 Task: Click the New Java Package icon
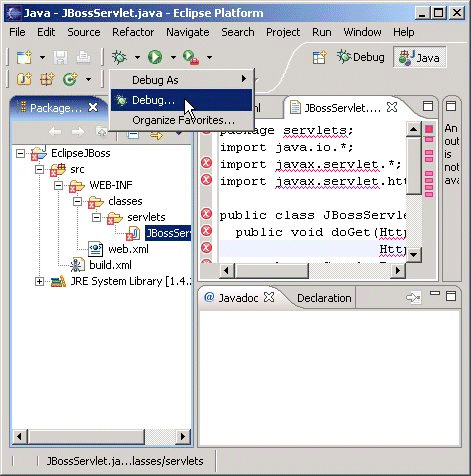click(47, 79)
